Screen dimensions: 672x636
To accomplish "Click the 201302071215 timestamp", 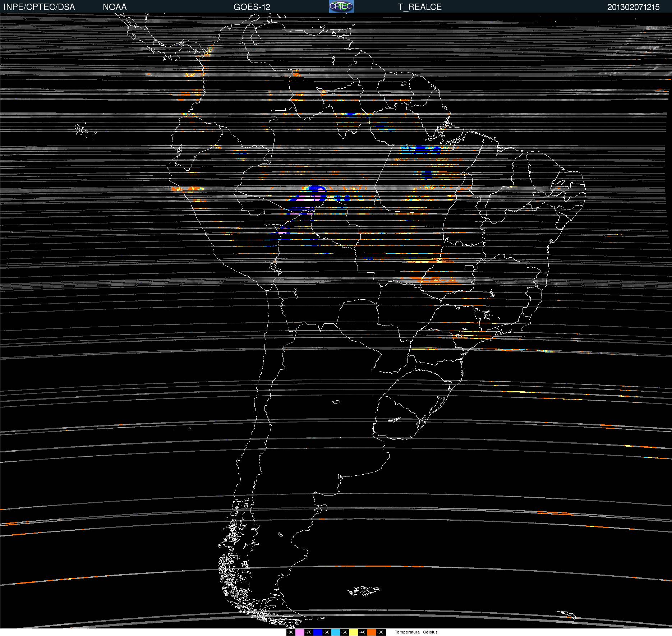I will [x=634, y=7].
